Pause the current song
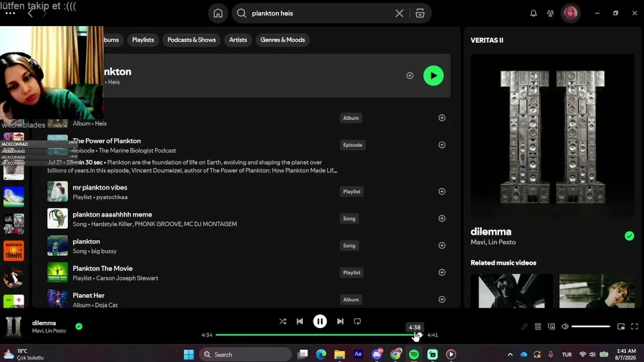Screen dimensions: 644x362 320,321
